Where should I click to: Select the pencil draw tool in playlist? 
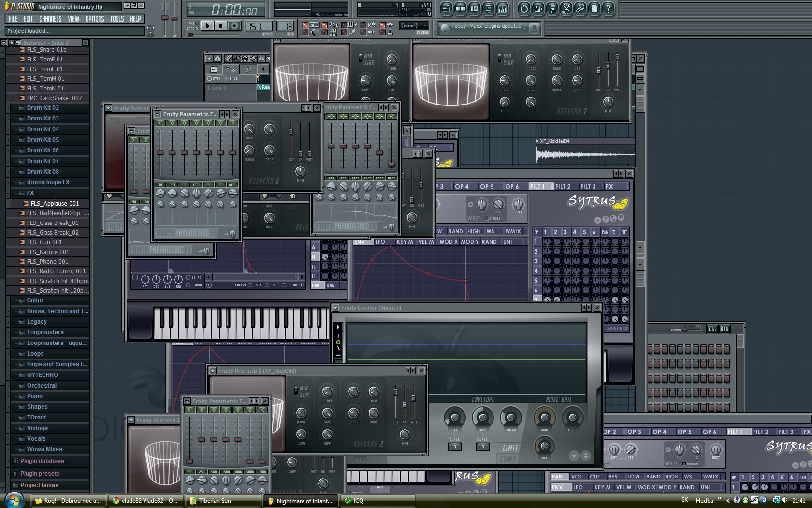pyautogui.click(x=228, y=59)
